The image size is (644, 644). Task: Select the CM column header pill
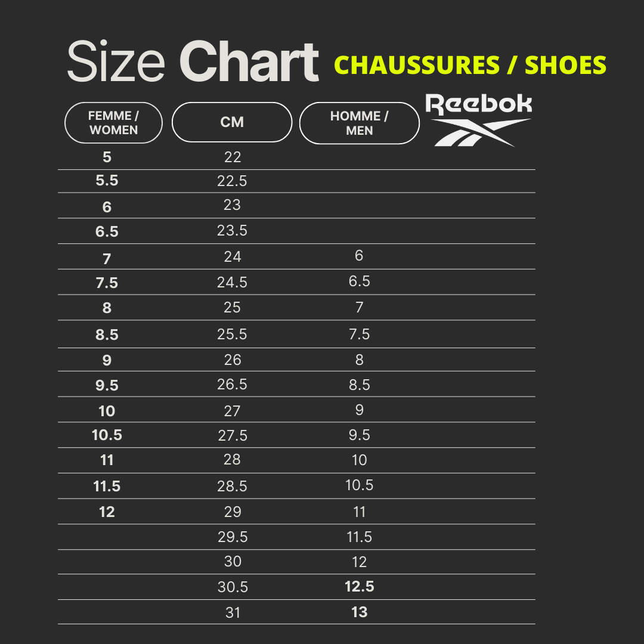(x=232, y=122)
